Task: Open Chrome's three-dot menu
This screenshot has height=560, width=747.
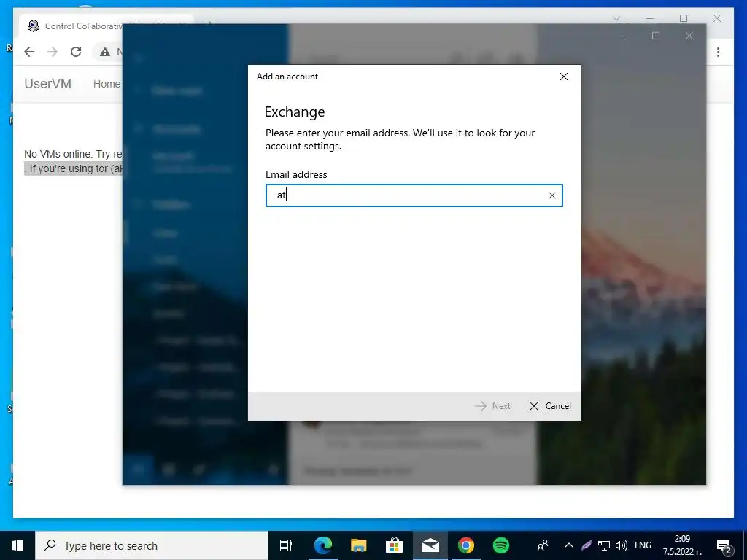Action: pos(718,52)
